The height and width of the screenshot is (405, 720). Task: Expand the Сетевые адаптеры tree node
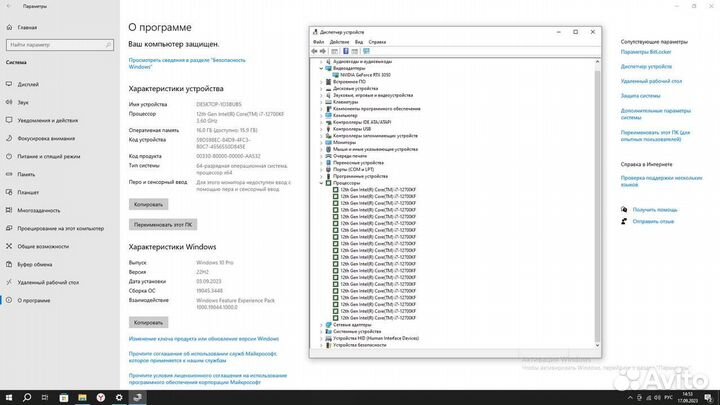[321, 325]
